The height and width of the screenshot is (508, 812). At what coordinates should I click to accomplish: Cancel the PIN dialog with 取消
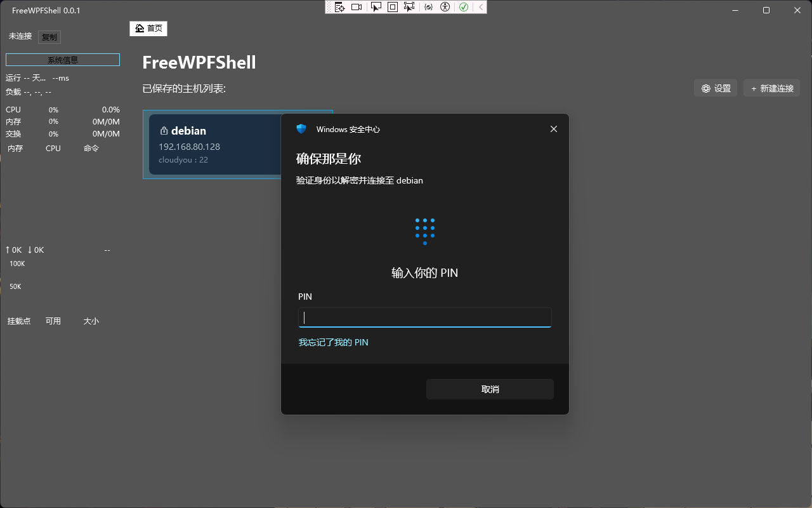coord(490,389)
